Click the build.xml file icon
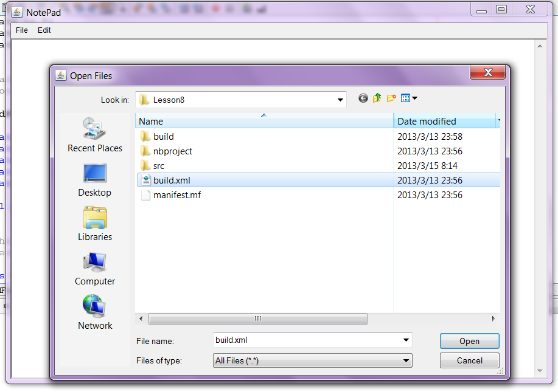This screenshot has height=392, width=558. pos(145,180)
